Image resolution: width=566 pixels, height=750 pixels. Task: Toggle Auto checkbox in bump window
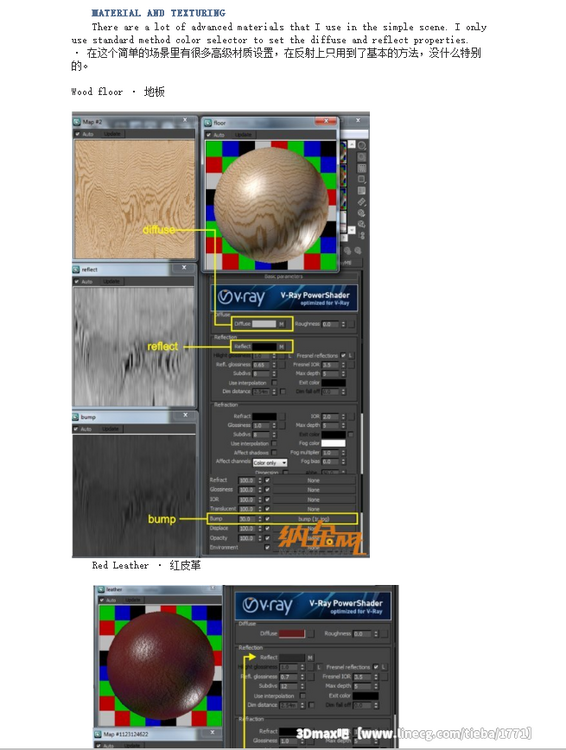[x=77, y=429]
